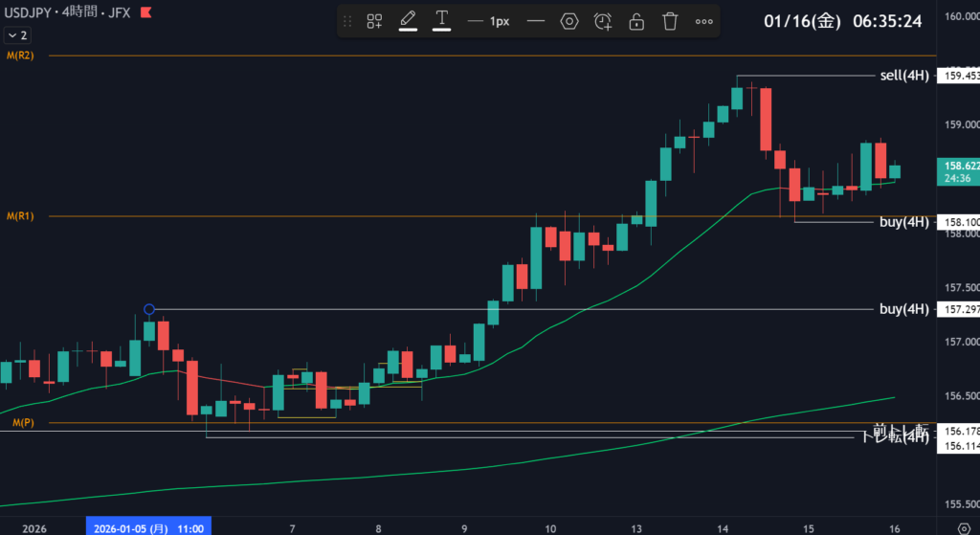Click the highlighted 2026-01-05 date label
The image size is (980, 535).
148,527
